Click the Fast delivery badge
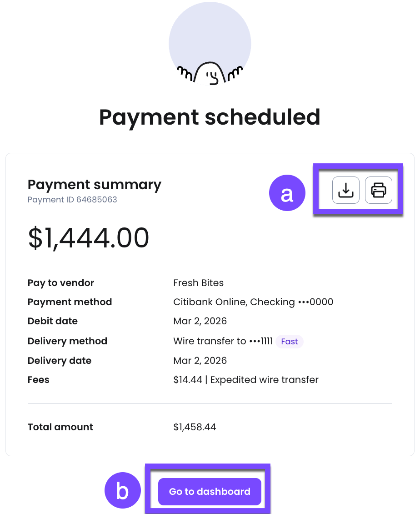The image size is (420, 514). [289, 342]
